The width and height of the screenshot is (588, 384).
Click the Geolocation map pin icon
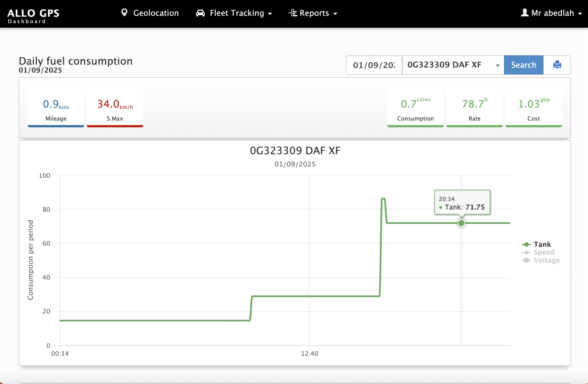coord(124,13)
